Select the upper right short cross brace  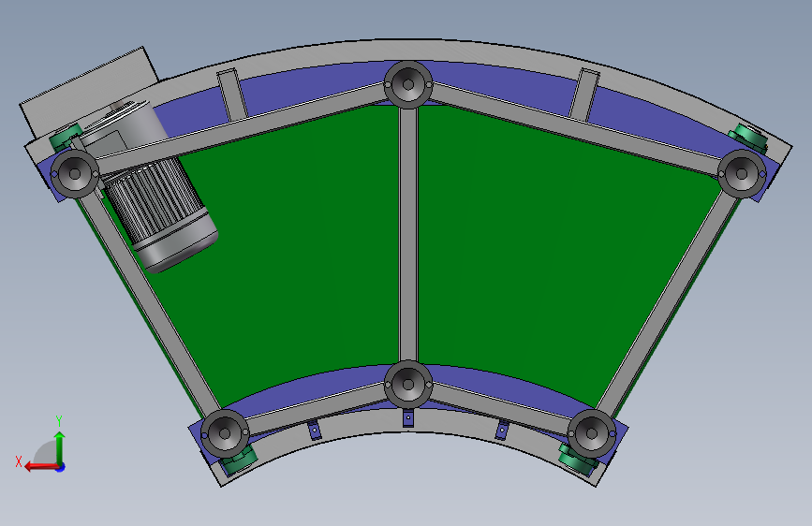(584, 95)
